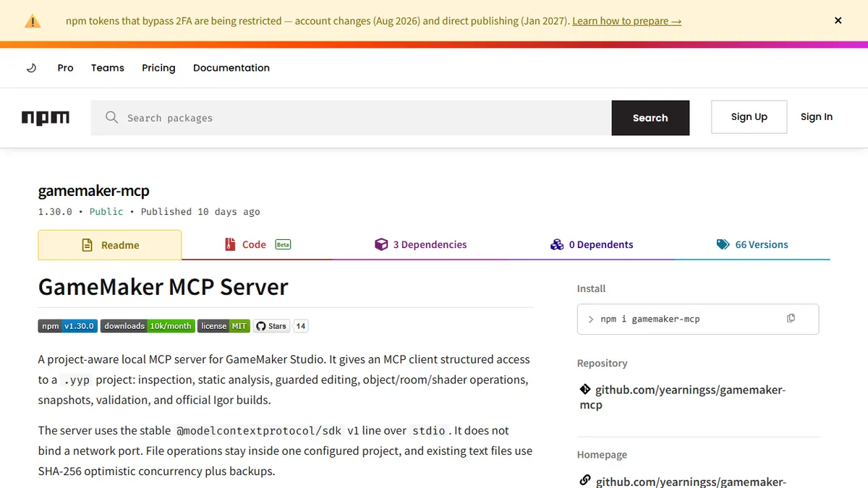The width and height of the screenshot is (868, 488).
Task: Open the Homepage GitHub link
Action: coord(691,481)
